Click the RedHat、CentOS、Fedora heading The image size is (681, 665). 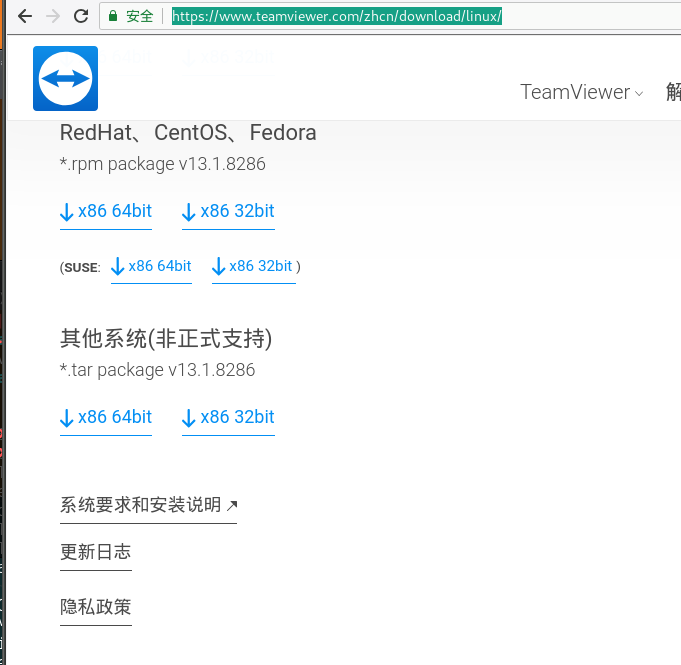pos(188,132)
